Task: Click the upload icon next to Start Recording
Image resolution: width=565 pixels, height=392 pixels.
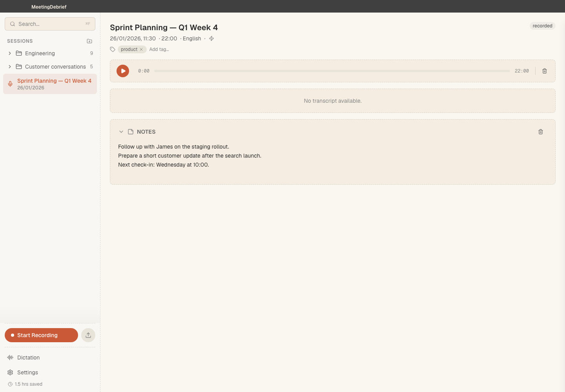Action: pos(88,335)
